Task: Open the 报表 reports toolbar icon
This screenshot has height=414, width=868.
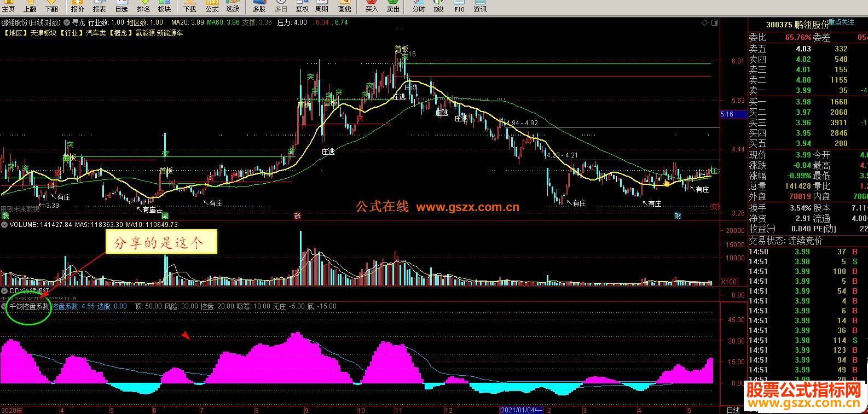Action: pyautogui.click(x=100, y=7)
